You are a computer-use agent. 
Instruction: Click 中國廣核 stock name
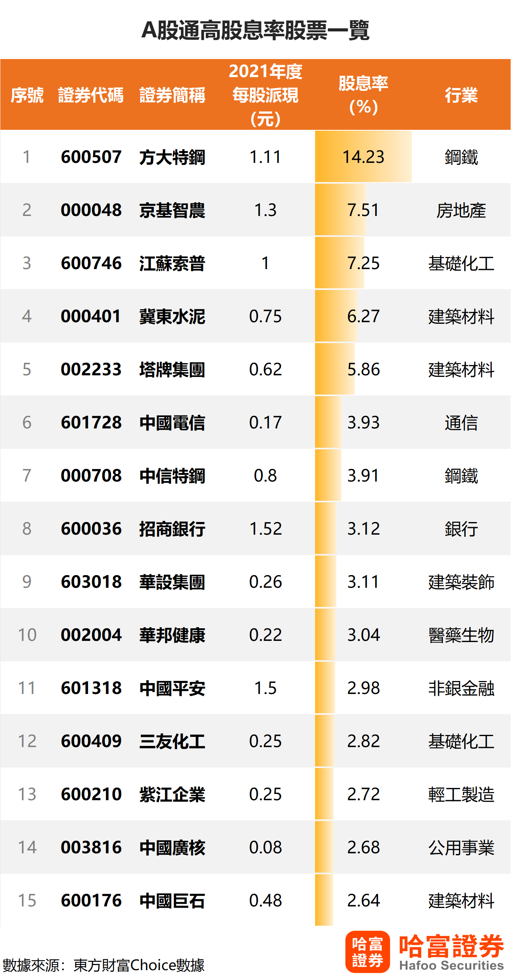click(172, 847)
